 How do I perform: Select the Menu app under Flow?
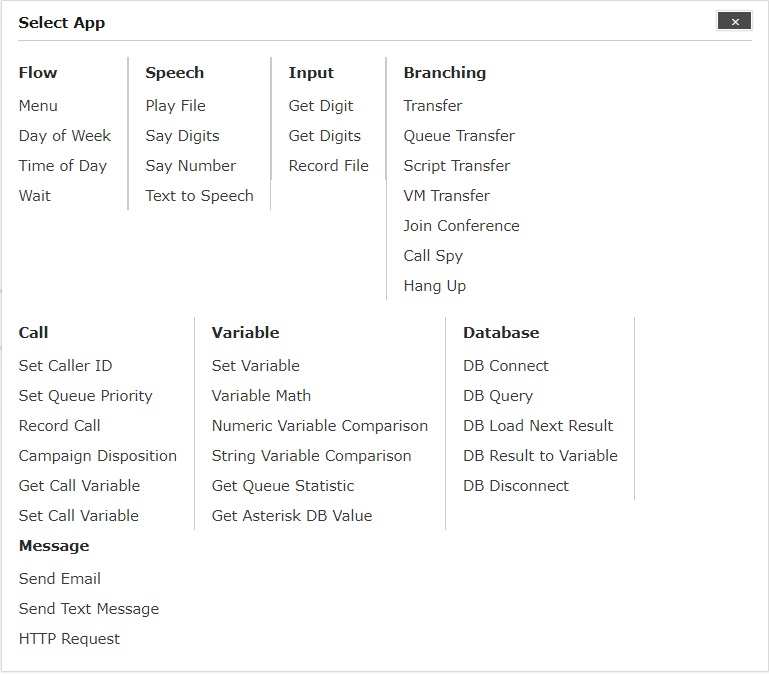[x=38, y=105]
